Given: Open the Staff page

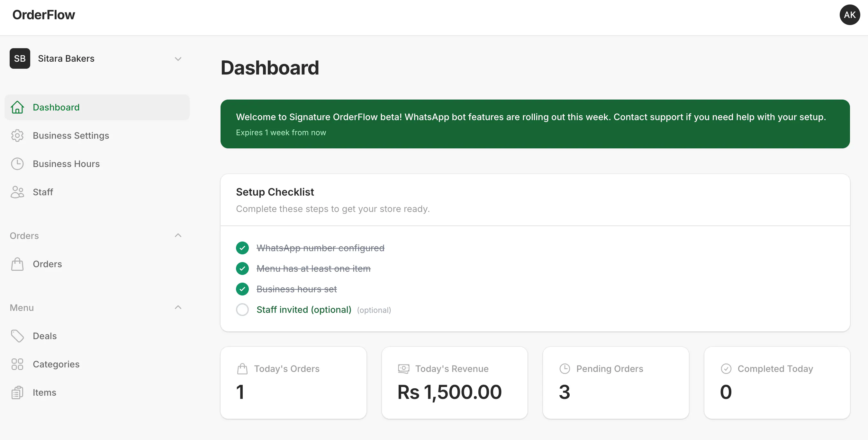Looking at the screenshot, I should tap(97, 192).
